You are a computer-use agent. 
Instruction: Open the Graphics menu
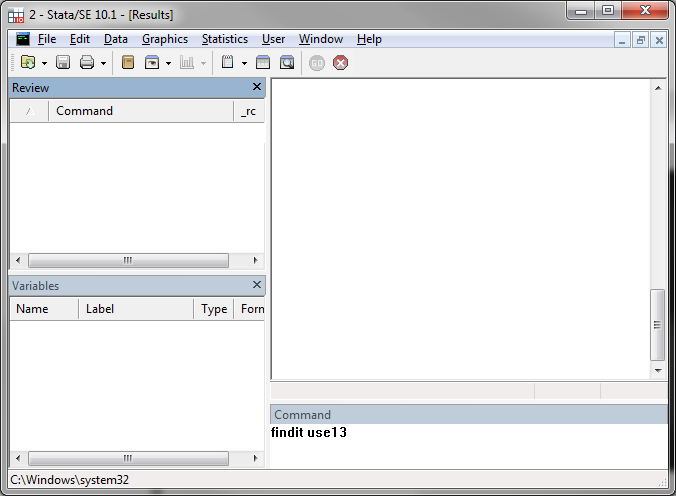[x=165, y=39]
